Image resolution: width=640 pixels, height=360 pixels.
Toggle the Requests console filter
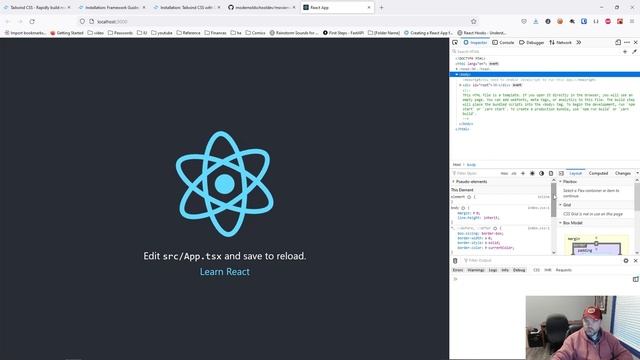coord(564,270)
